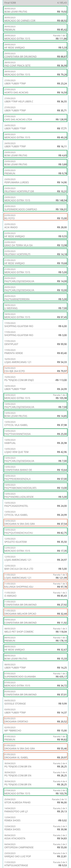Click the UBER *TRIP HELP.UBER.C charge

tap(35, 100)
